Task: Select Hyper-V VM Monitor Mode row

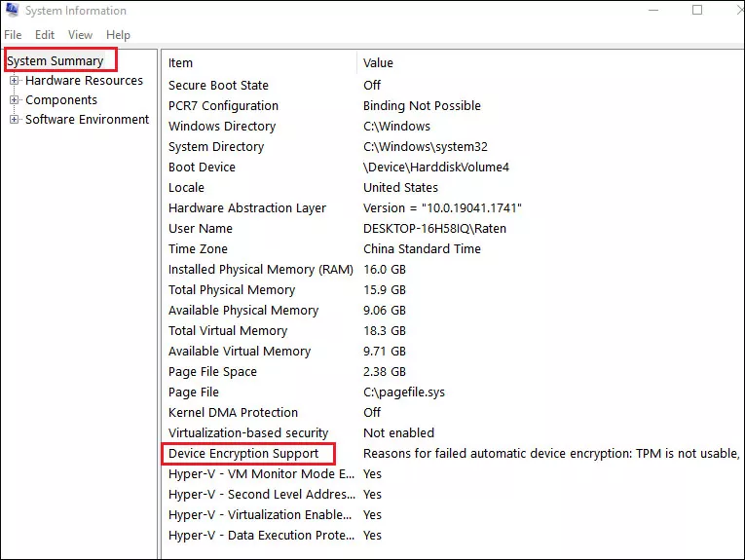Action: coord(454,473)
